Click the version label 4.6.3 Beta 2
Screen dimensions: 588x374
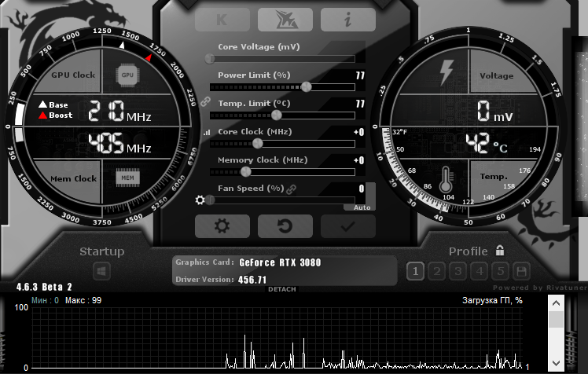click(44, 287)
